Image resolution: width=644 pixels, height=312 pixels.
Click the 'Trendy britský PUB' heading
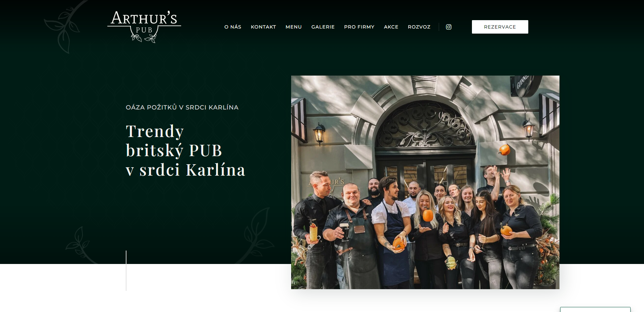[x=185, y=150]
